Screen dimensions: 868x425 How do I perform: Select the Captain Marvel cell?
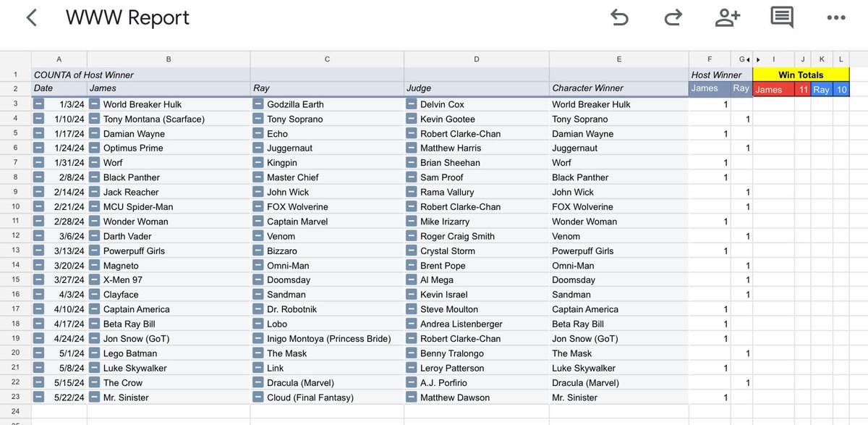point(327,222)
